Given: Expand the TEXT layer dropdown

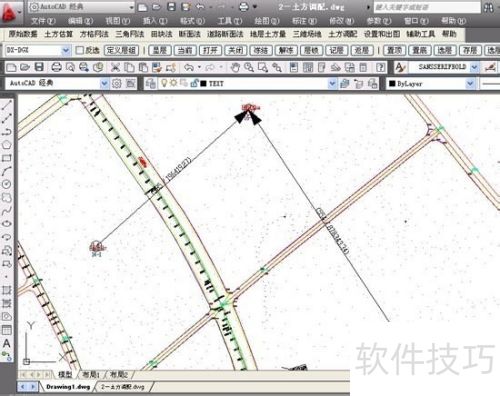Looking at the screenshot, I should click(x=332, y=83).
